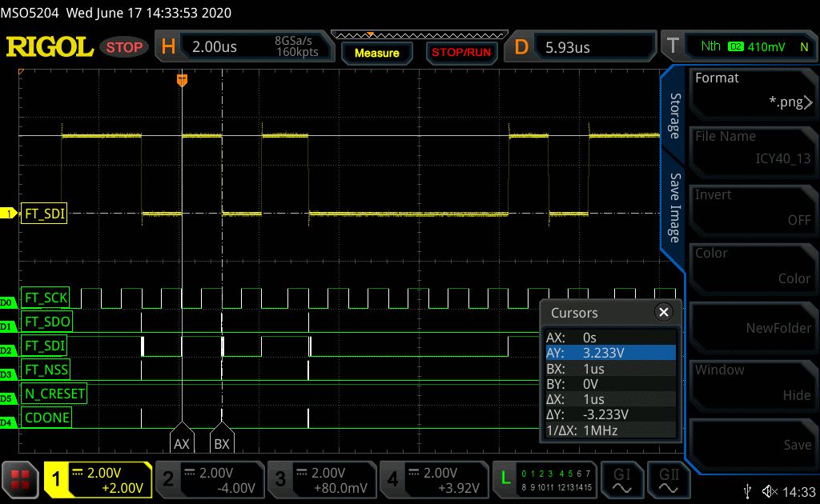Close the Cursors panel
The image size is (820, 504).
(663, 312)
